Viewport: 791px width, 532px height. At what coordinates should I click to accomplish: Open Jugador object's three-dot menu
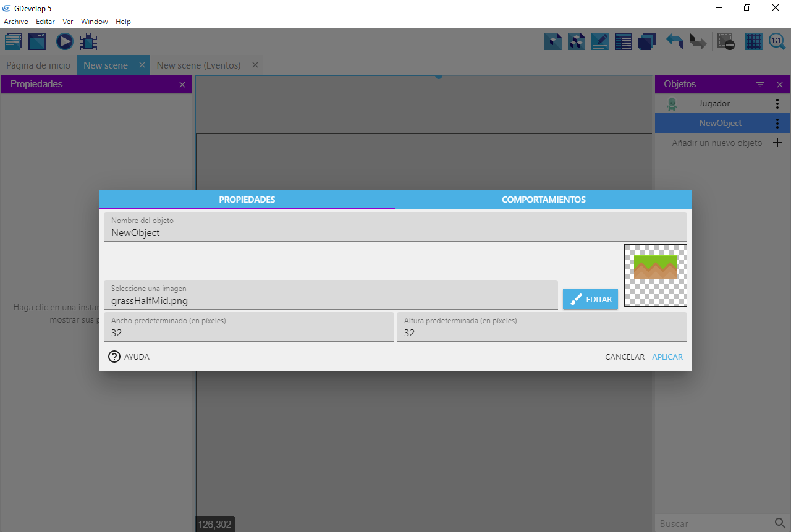tap(777, 104)
